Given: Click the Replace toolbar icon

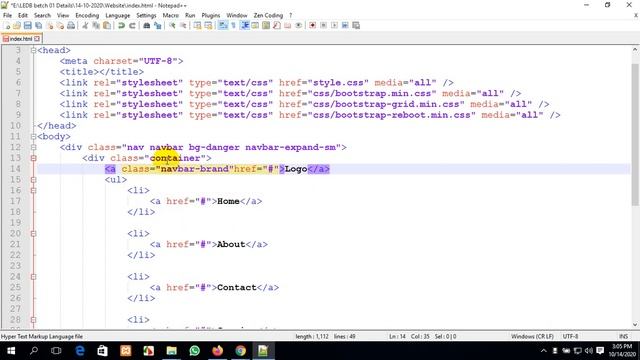Looking at the screenshot, I should click(x=158, y=26).
